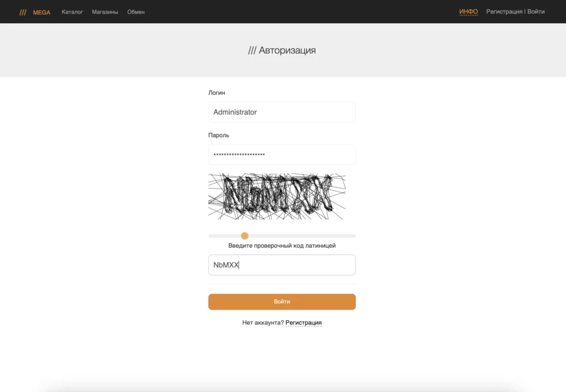Open the ИНФО link in the header
Screen dimensions: 566x392
[x=469, y=12]
